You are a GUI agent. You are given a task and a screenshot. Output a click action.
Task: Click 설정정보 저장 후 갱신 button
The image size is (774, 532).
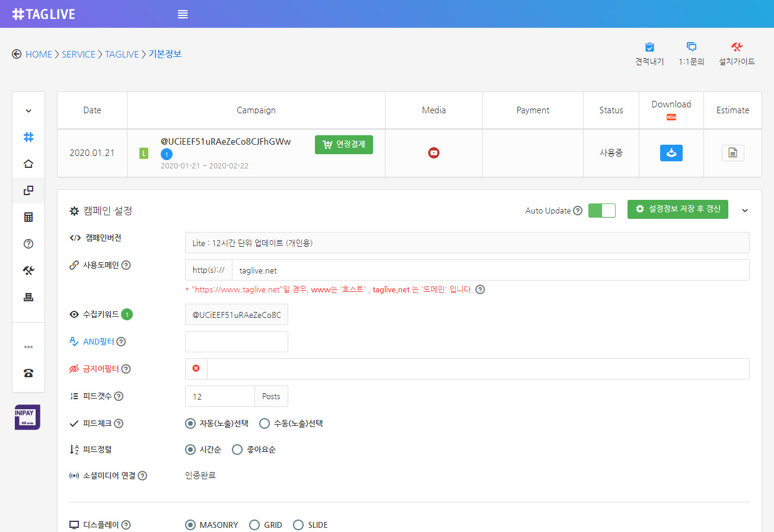pyautogui.click(x=678, y=209)
